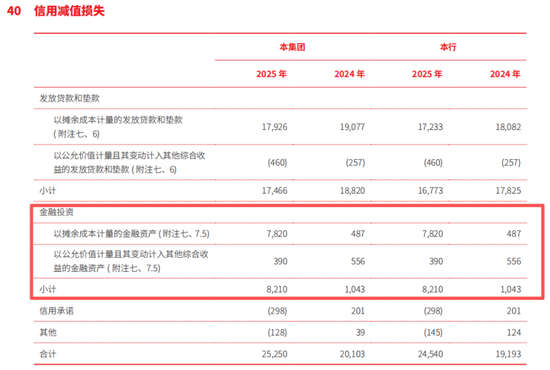550x370 pixels.
Task: Click the subtotal value "17,825"
Action: 508,191
